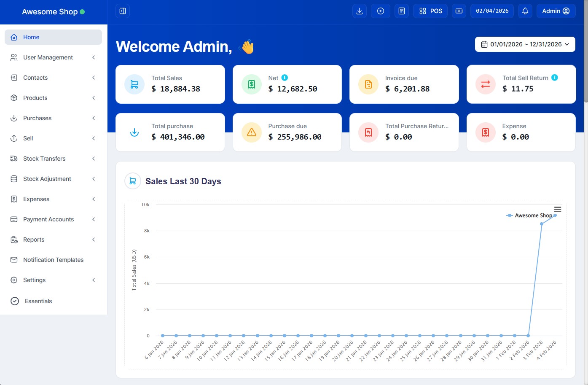Click the Total Sales cart icon
This screenshot has height=385, width=588.
click(x=134, y=84)
